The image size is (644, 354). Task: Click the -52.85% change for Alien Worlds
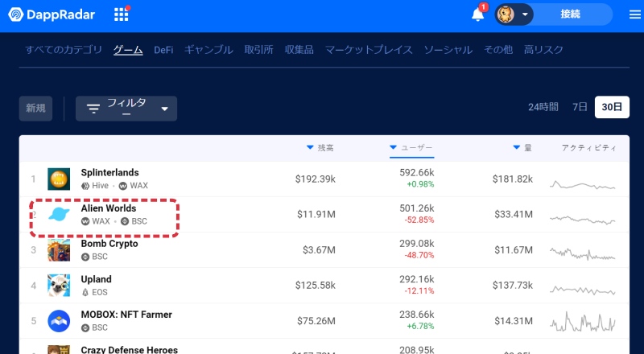(419, 220)
